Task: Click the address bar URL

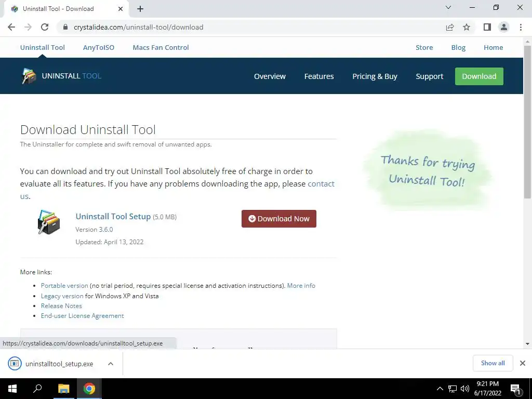Action: click(138, 27)
